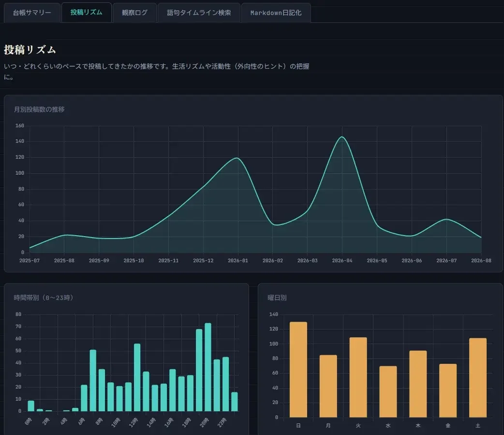The width and height of the screenshot is (504, 435).
Task: Click the 7時 bar in hourly chart
Action: coord(93,380)
